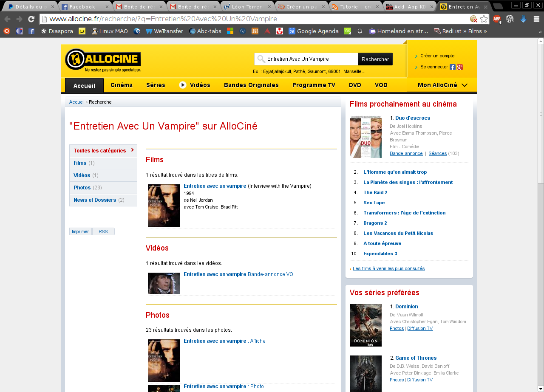Click the Rechercher search button
Screen dimensions: 544x392
pyautogui.click(x=375, y=59)
